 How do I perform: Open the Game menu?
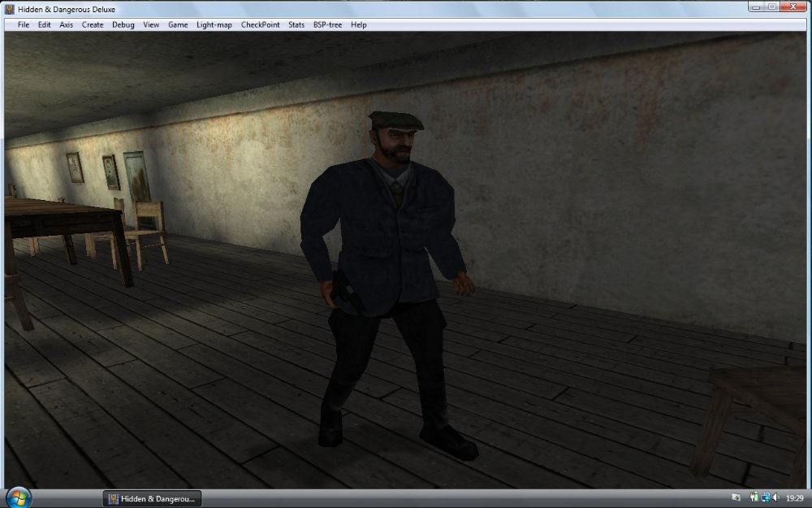coord(178,25)
